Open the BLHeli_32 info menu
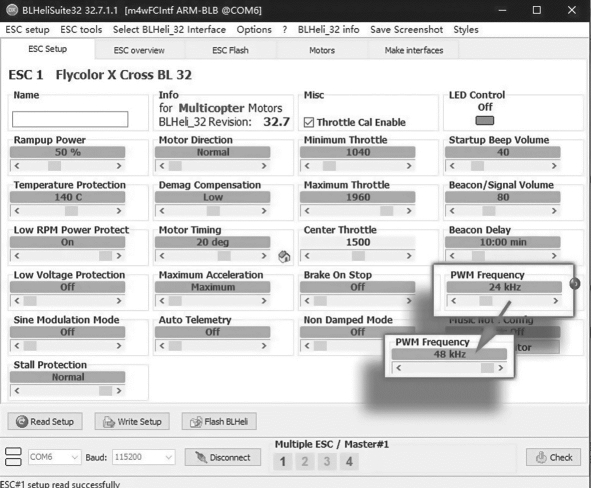The image size is (591, 488). tap(328, 29)
